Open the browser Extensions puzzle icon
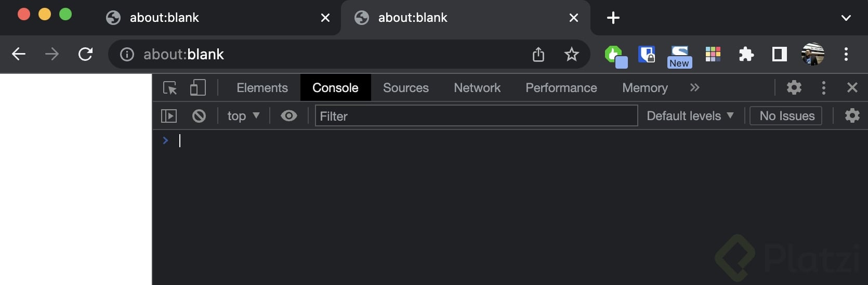This screenshot has width=868, height=285. click(x=746, y=54)
